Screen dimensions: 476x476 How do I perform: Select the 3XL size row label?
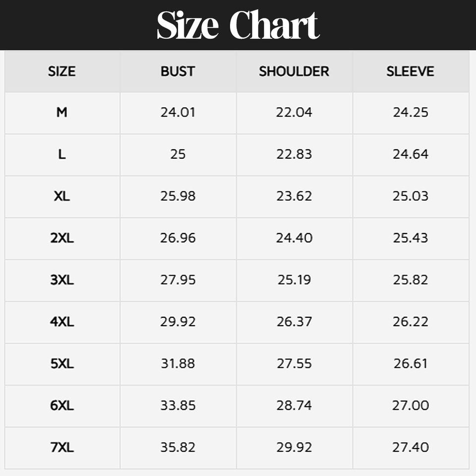(x=62, y=280)
